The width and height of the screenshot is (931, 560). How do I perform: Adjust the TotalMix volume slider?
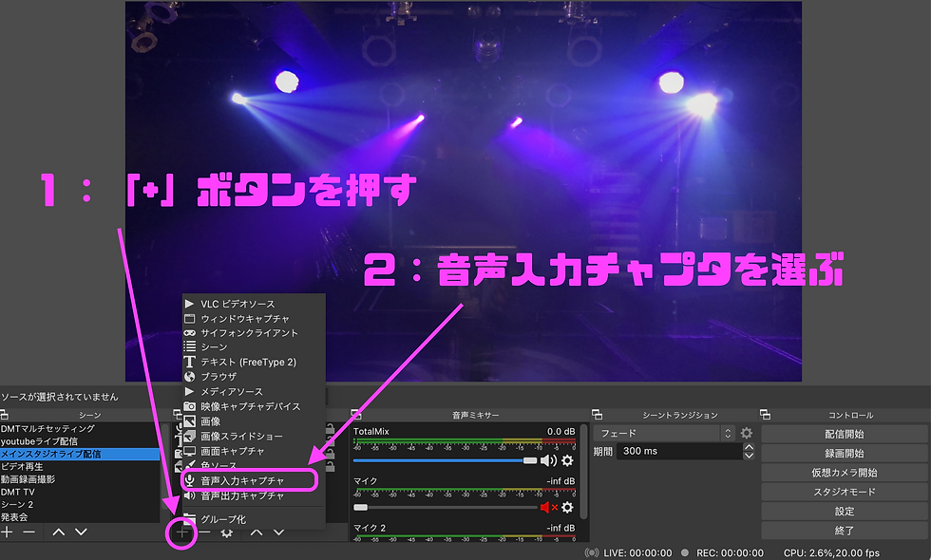(445, 460)
